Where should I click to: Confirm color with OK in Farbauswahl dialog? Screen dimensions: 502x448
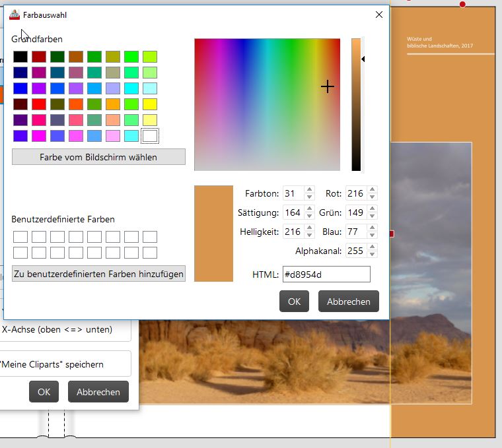(x=294, y=302)
